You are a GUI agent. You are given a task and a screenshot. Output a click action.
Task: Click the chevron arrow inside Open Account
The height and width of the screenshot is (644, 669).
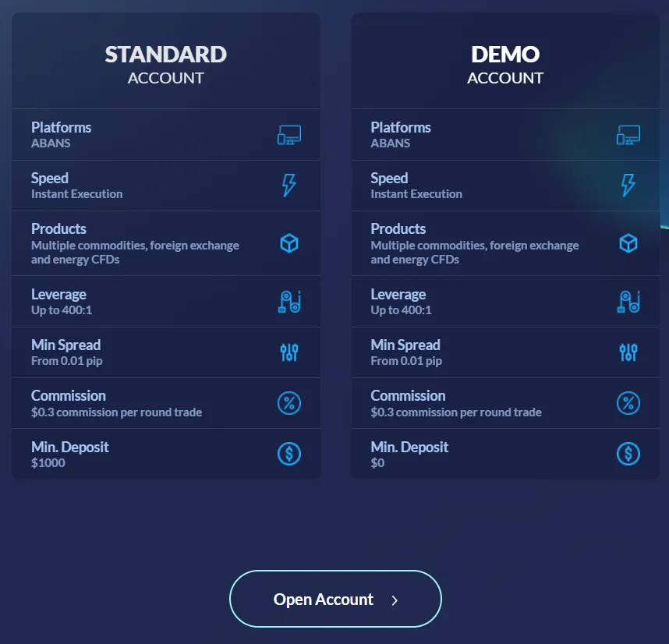[x=395, y=600]
